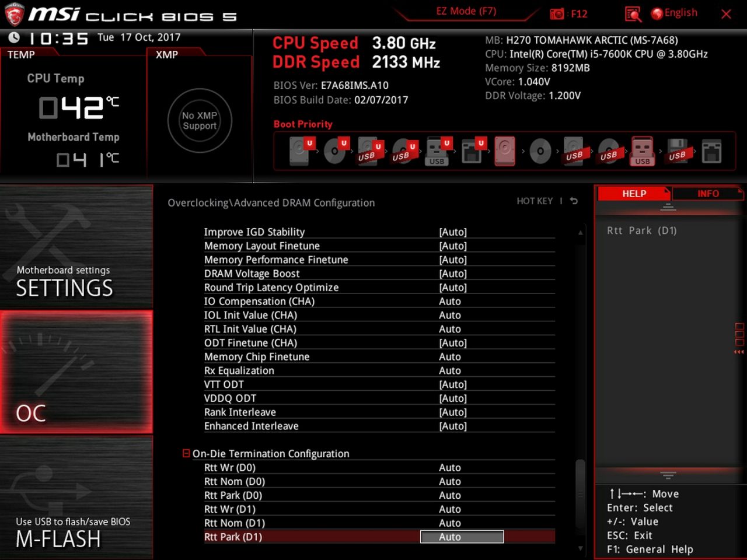Go back using the Hot Key return arrow
The width and height of the screenshot is (747, 560).
[x=574, y=201]
